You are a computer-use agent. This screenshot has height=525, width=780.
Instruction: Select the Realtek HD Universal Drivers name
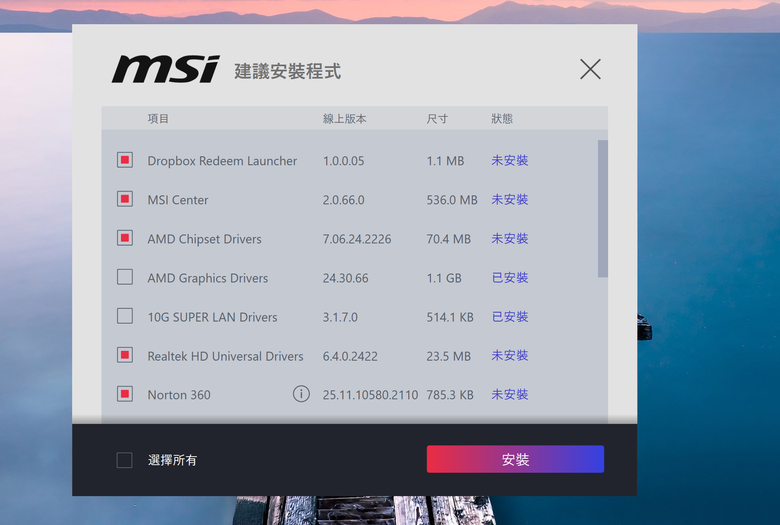[225, 356]
